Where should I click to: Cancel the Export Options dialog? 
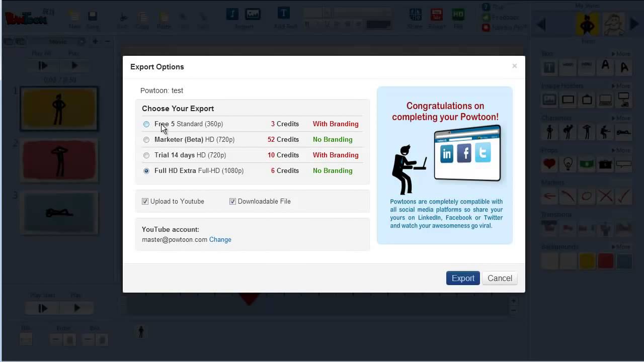500,278
